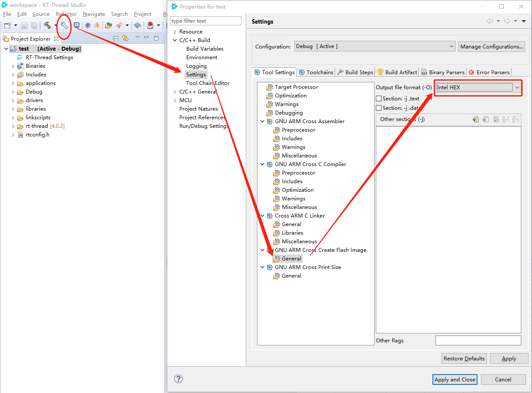Click the gear chip configuration icon
The image size is (532, 393).
[x=88, y=26]
